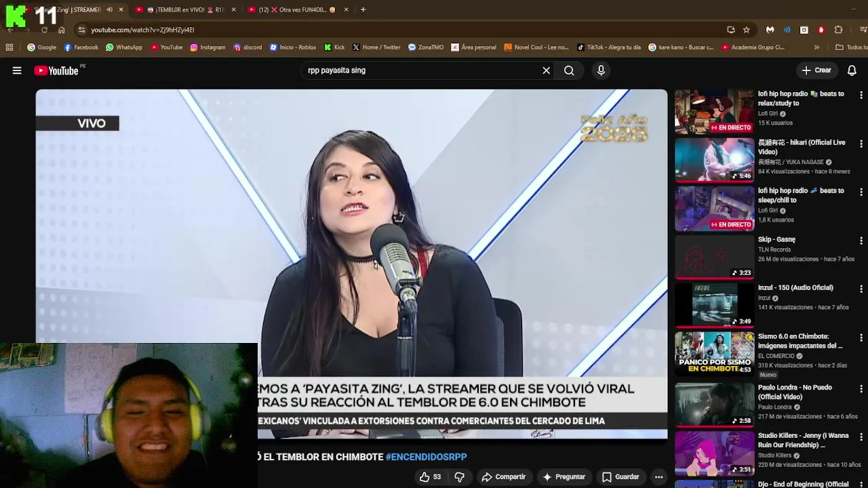The height and width of the screenshot is (488, 868).
Task: Run search with the magnifier button
Action: 569,70
